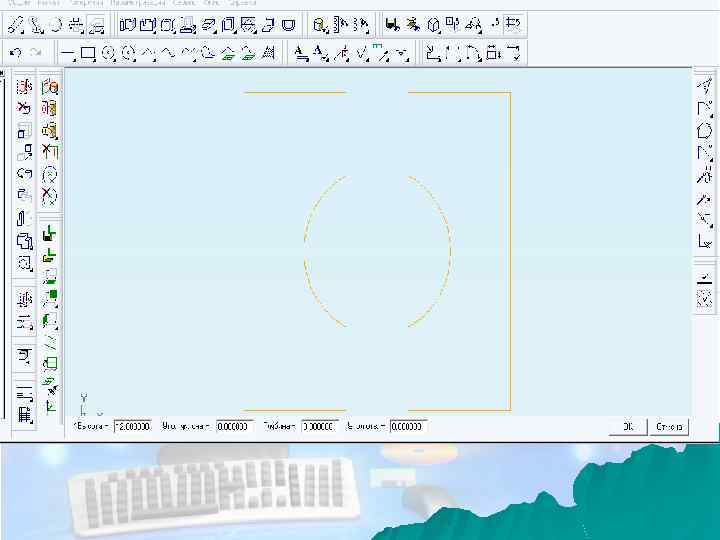Click the green-black corner icon in left panel

[50, 234]
